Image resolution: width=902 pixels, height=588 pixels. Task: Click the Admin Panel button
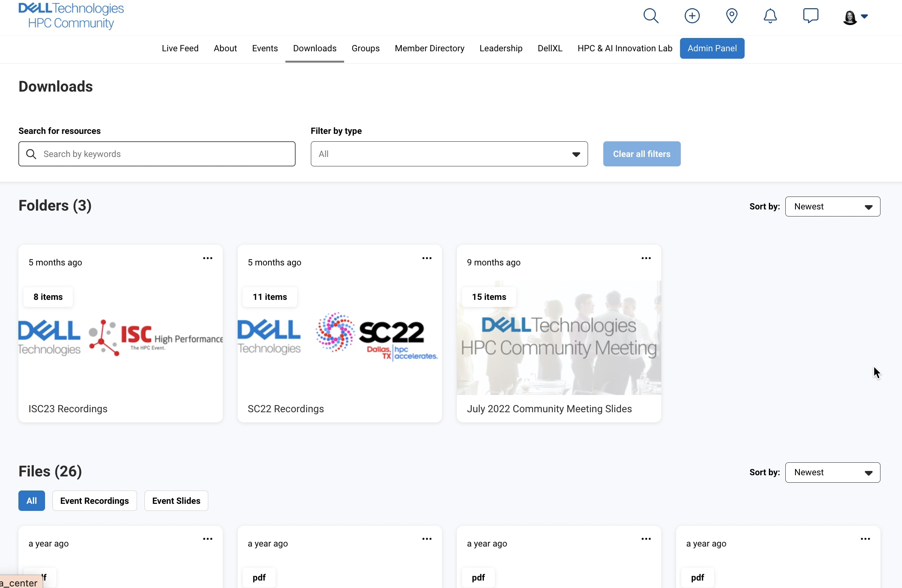click(712, 49)
